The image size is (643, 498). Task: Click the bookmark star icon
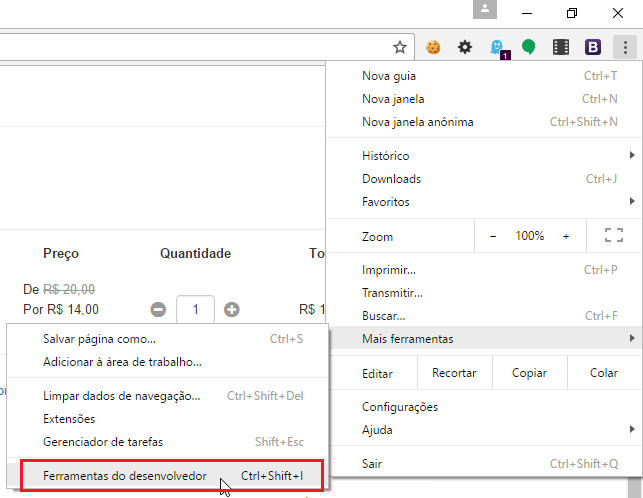coord(400,46)
